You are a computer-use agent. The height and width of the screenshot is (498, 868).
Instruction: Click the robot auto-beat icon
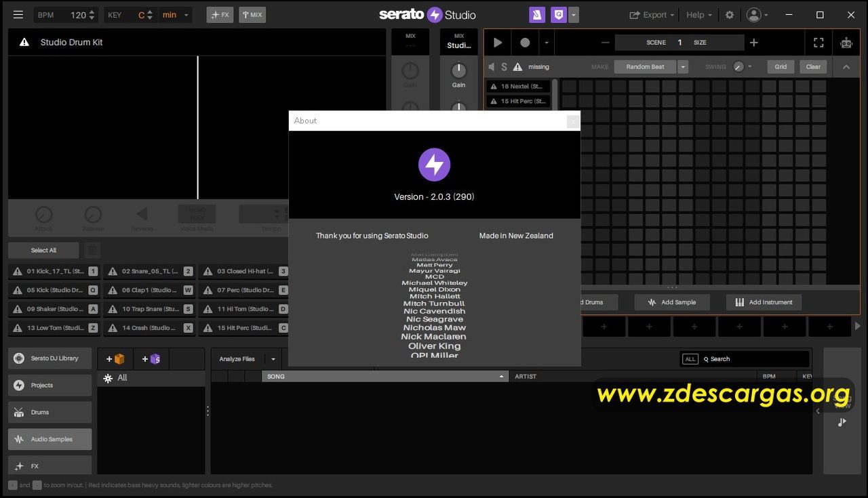846,43
